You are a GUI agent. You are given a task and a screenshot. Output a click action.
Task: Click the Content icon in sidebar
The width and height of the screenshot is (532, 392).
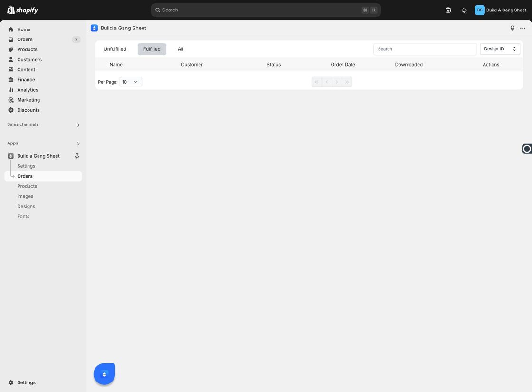click(11, 69)
